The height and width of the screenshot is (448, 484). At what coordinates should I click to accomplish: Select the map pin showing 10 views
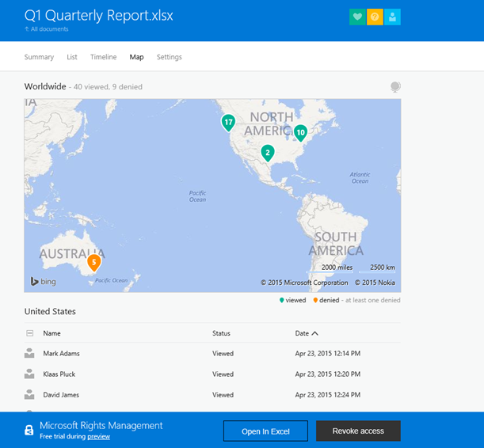tap(300, 132)
